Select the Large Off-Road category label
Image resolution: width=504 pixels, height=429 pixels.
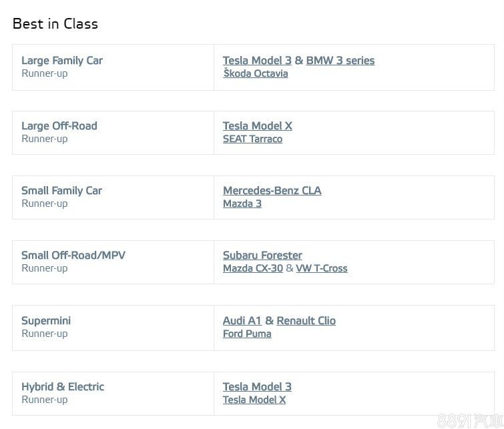point(59,126)
